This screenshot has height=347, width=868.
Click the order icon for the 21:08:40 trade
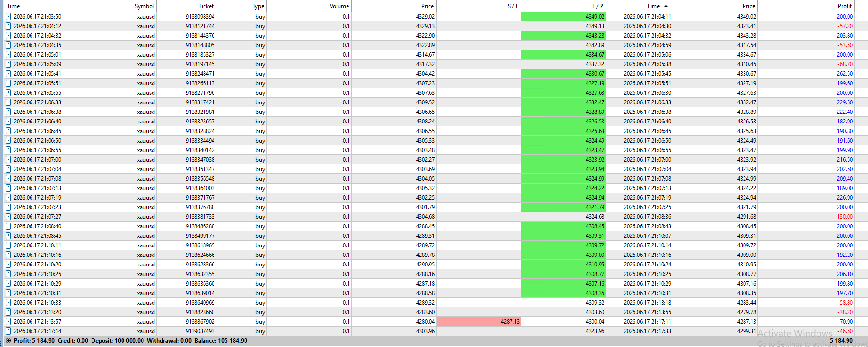point(8,226)
